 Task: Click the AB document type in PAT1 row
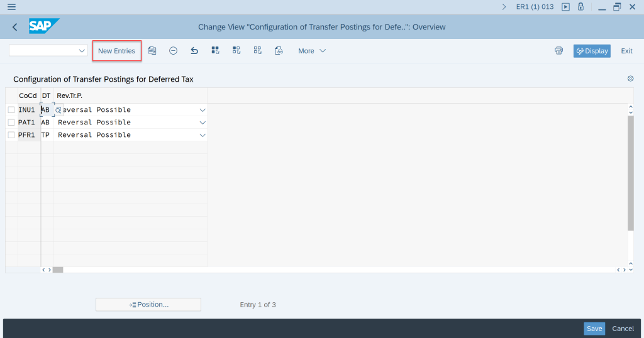coord(47,123)
